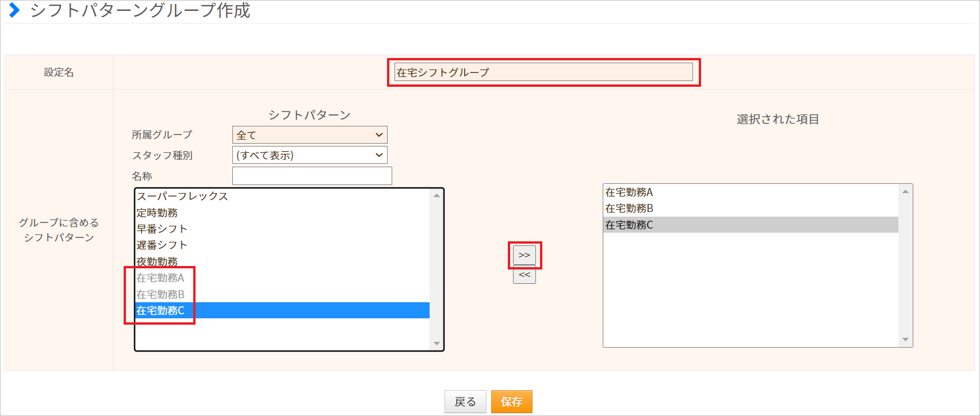Select スーパーフレックス in shift pattern list

click(x=182, y=197)
